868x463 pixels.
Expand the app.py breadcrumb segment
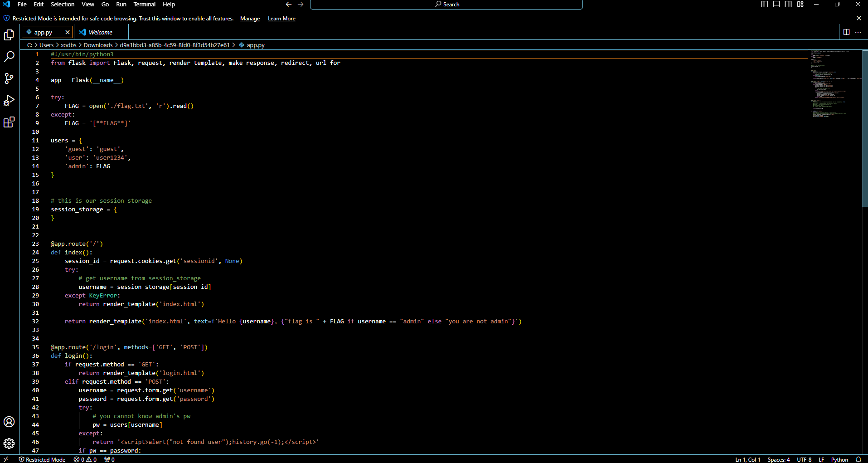[x=252, y=45]
